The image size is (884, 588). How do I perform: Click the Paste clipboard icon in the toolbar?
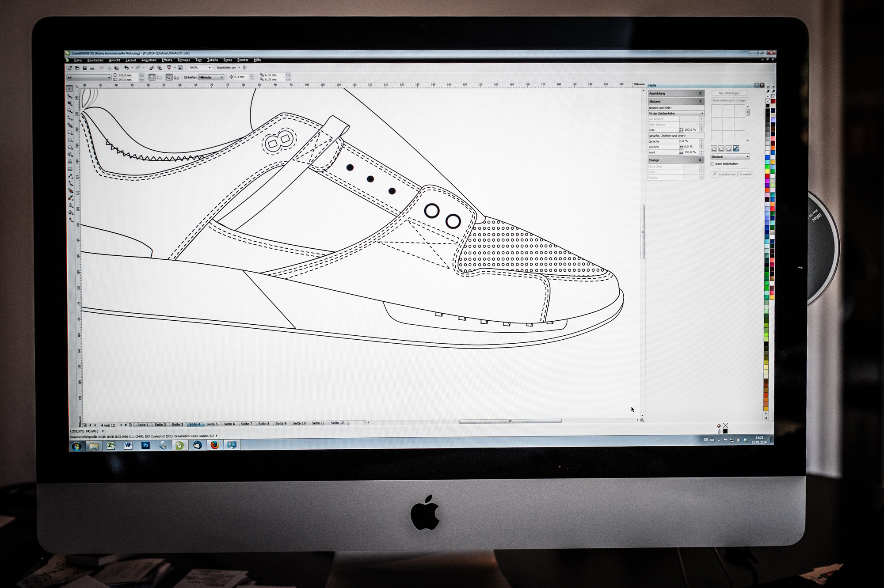coord(116,68)
